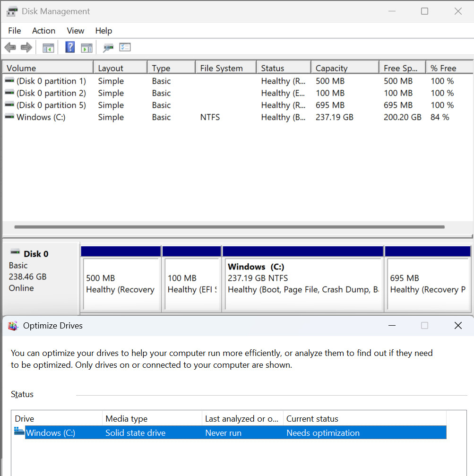Click the 200.20 GB free space cell
474x476 pixels.
tap(402, 117)
